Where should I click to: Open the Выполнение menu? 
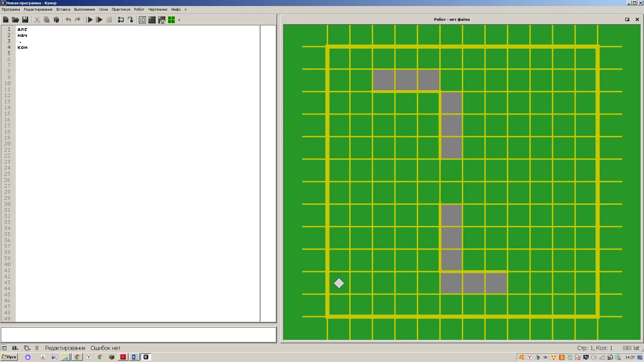pyautogui.click(x=85, y=9)
